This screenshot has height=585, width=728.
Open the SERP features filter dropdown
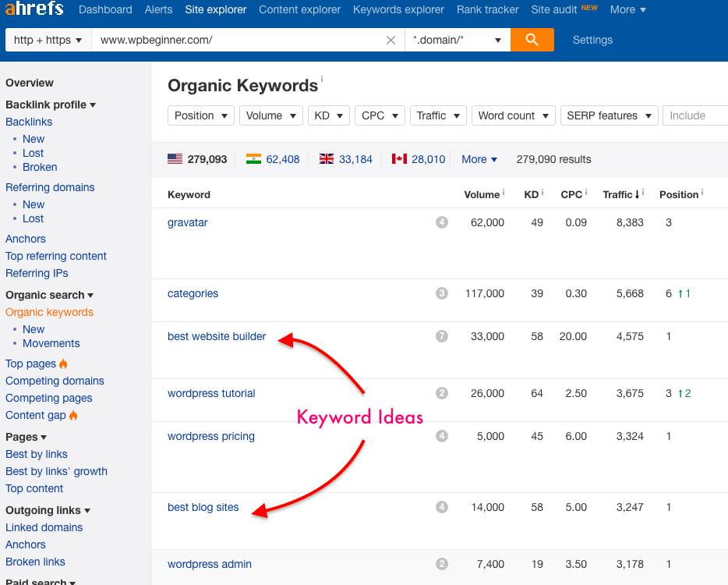pos(610,115)
